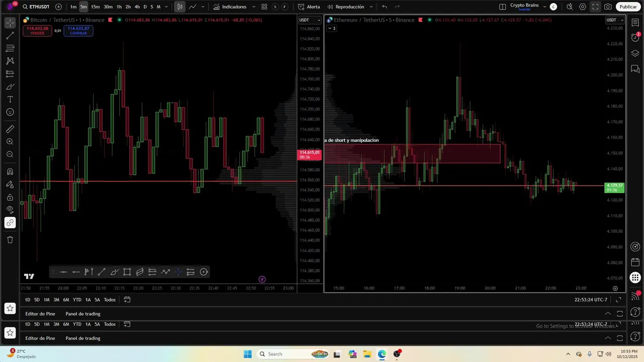This screenshot has height=362, width=644.
Task: Click the trash icon to remove drawings
Action: [x=10, y=240]
